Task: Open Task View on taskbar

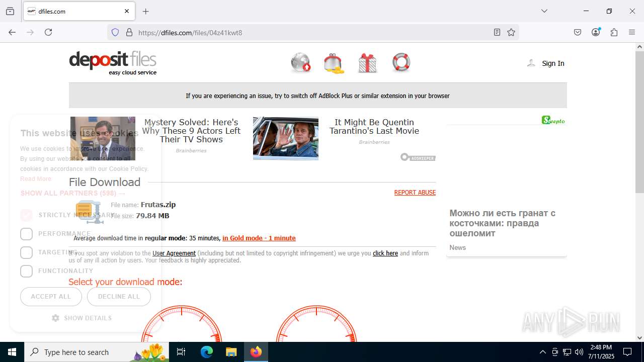Action: click(x=181, y=352)
